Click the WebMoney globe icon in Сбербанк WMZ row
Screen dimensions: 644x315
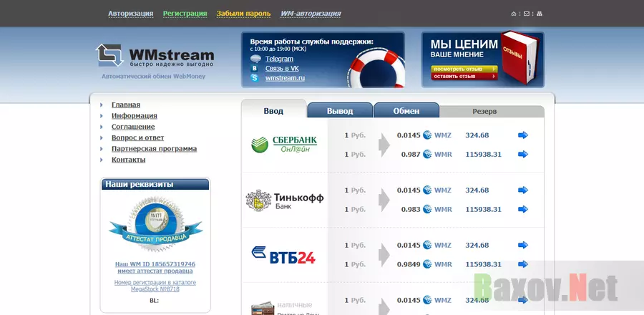pos(428,135)
